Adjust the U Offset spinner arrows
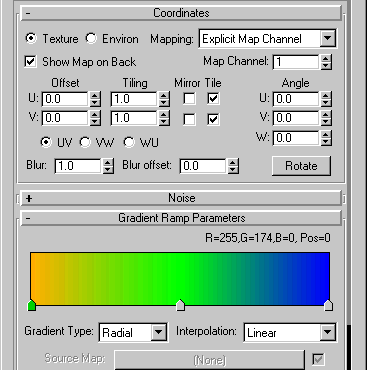 pyautogui.click(x=95, y=99)
